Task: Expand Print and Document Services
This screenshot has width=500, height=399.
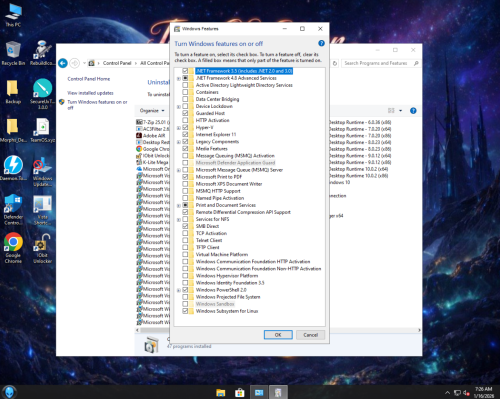Action: tap(179, 206)
